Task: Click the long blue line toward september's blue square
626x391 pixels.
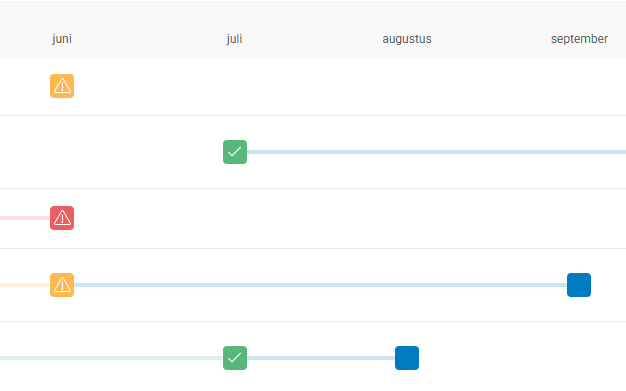Action: pyautogui.click(x=321, y=285)
